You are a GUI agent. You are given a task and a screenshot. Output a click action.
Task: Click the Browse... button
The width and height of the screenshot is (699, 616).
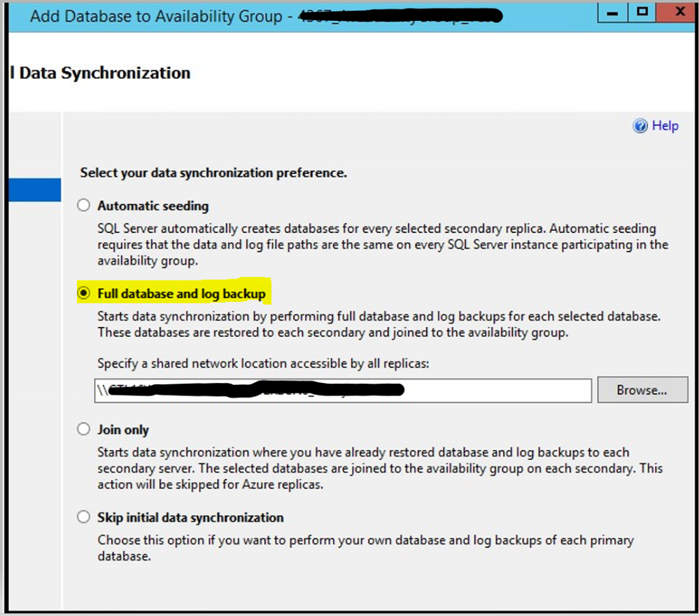coord(642,391)
